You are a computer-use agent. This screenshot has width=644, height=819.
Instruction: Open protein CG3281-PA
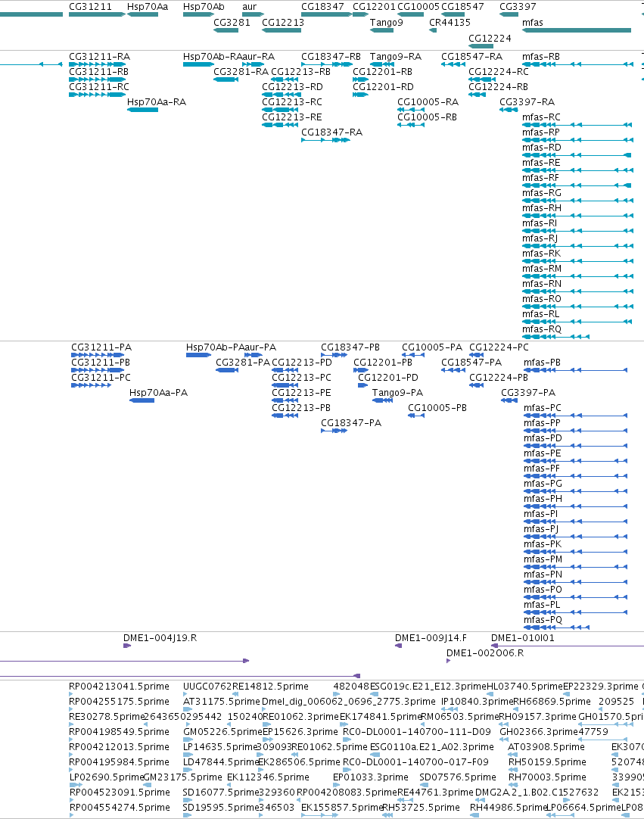click(243, 363)
